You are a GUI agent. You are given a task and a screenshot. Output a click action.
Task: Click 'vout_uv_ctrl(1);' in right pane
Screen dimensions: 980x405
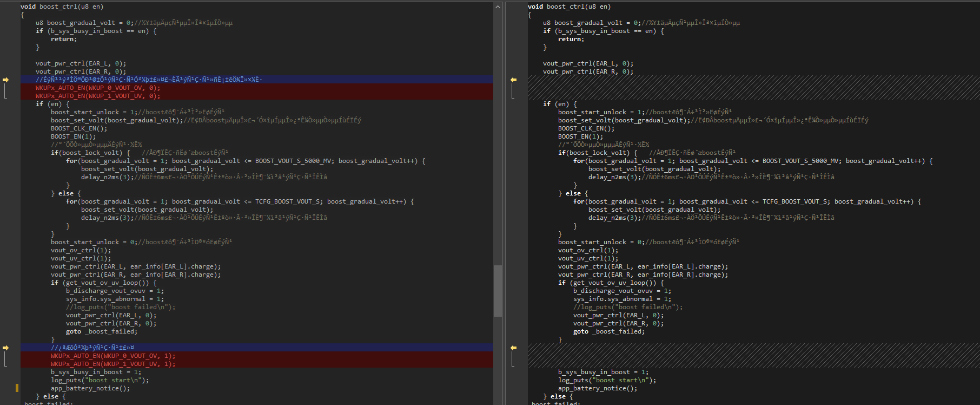tap(588, 258)
